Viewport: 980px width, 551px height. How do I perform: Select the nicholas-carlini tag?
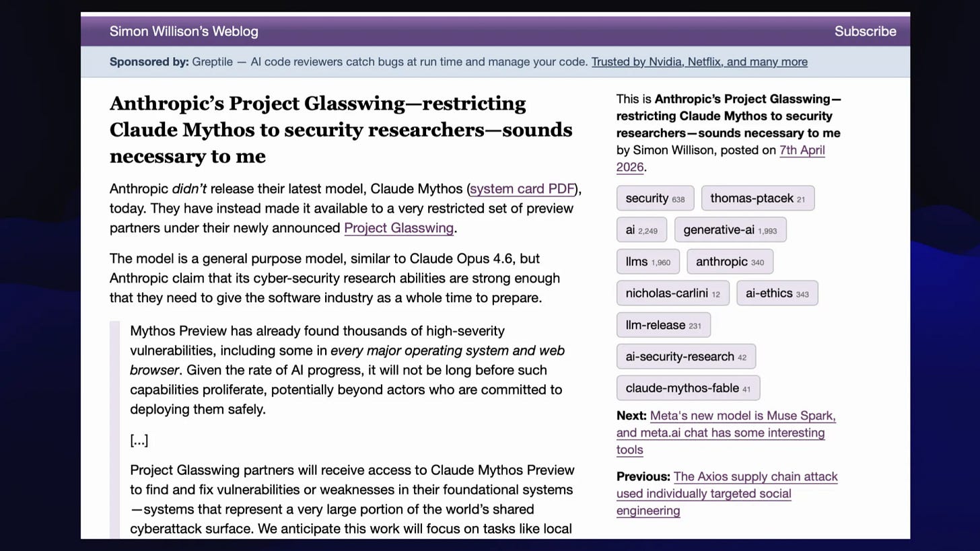click(672, 293)
